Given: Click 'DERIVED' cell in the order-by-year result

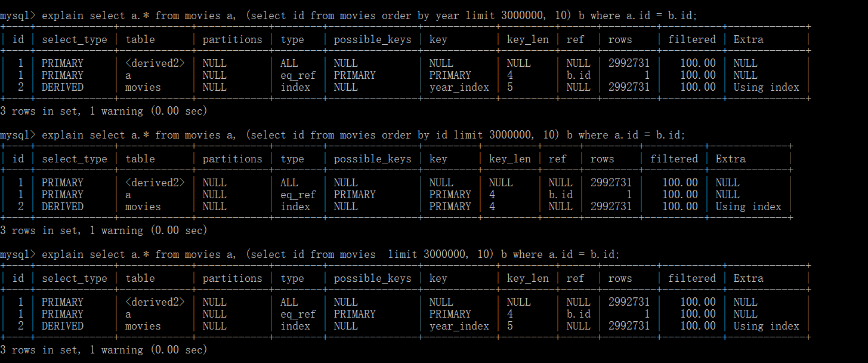Looking at the screenshot, I should tap(63, 87).
